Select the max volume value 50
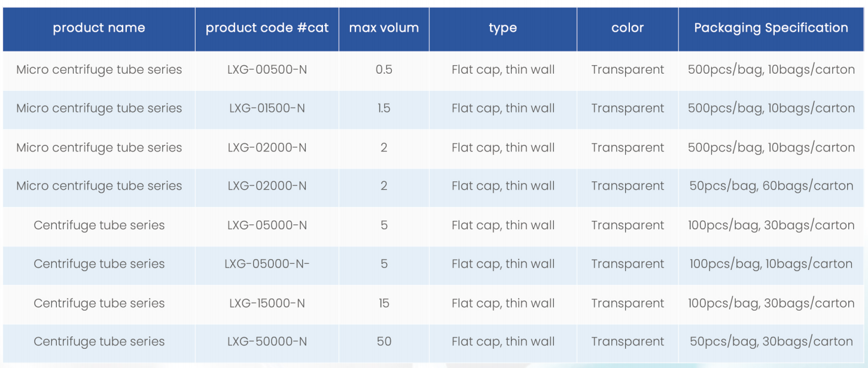Screen dimensions: 868x368 pyautogui.click(x=384, y=342)
